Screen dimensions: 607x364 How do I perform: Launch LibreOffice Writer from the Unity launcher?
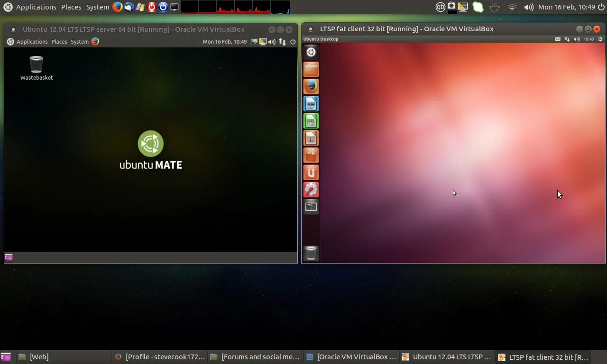pyautogui.click(x=311, y=104)
